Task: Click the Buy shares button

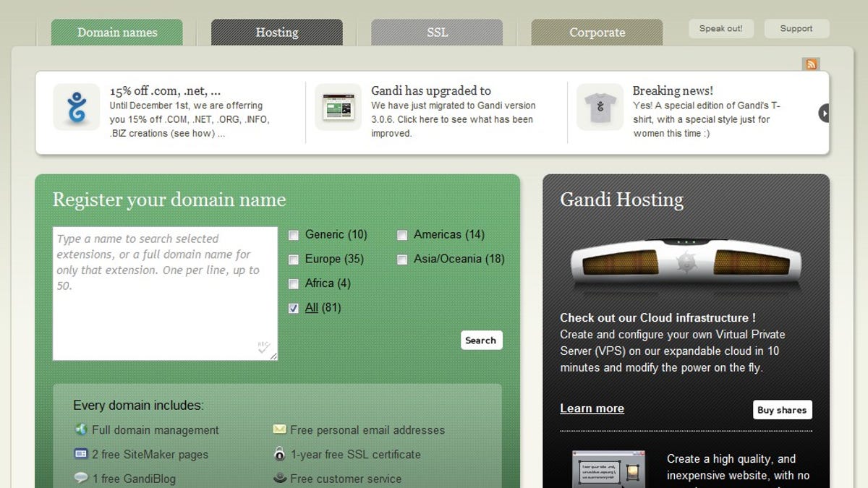Action: (x=782, y=410)
